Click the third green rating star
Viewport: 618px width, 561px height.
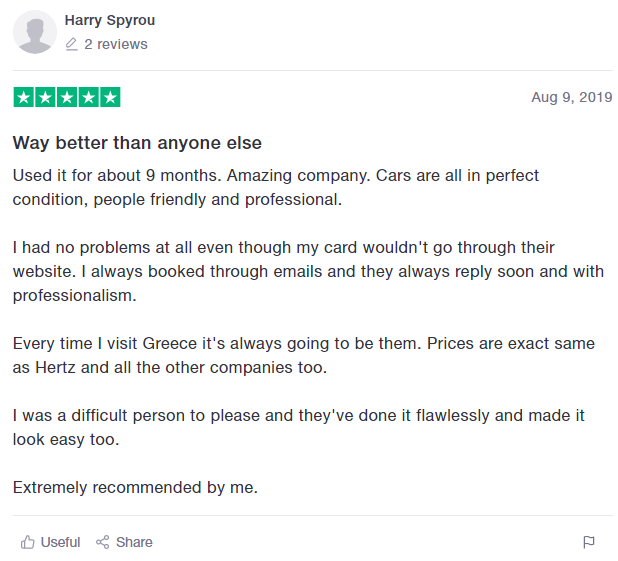click(x=67, y=97)
